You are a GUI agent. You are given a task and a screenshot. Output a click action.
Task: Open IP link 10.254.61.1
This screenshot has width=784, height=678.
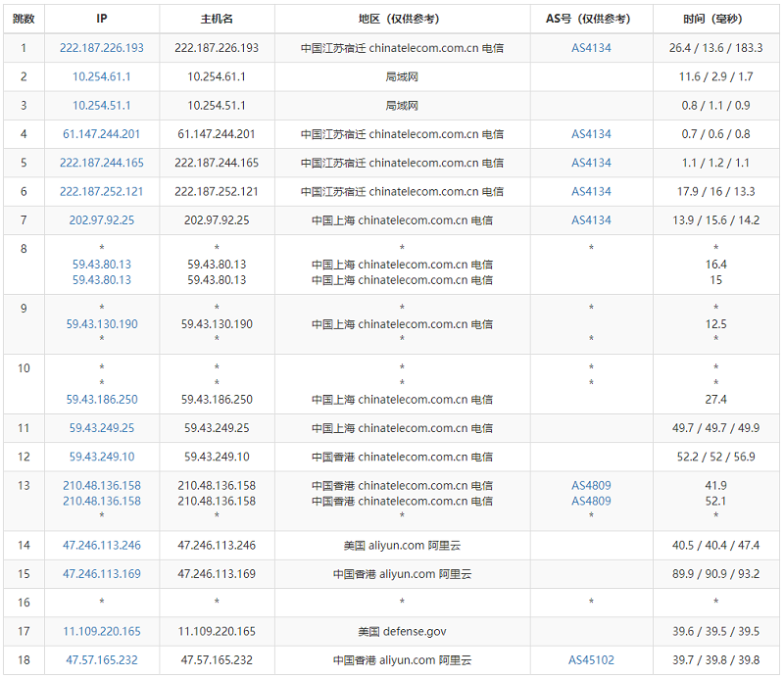pos(102,76)
